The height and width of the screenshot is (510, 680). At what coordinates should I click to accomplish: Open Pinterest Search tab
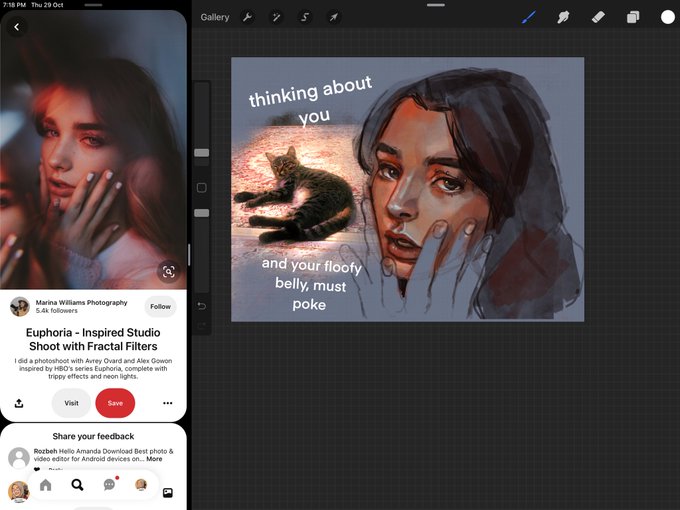(77, 485)
